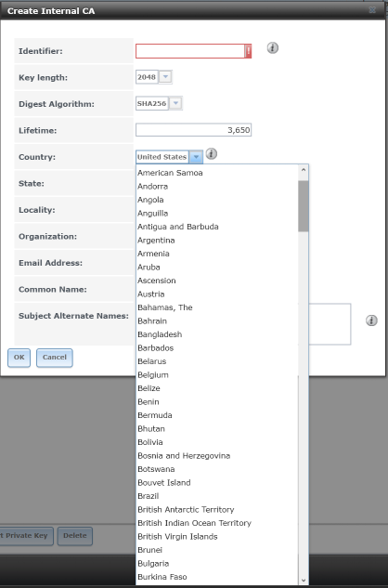Click the country list scroll up arrow
The height and width of the screenshot is (588, 388).
304,170
